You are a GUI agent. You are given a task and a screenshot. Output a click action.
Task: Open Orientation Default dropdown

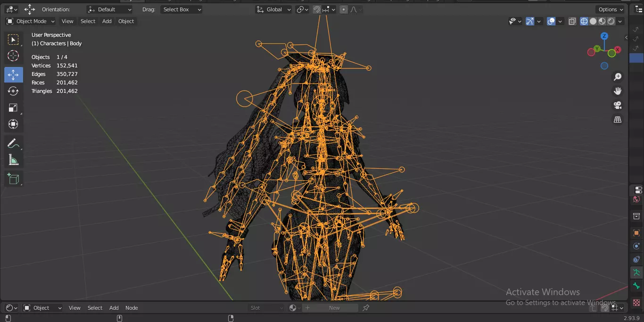click(109, 9)
